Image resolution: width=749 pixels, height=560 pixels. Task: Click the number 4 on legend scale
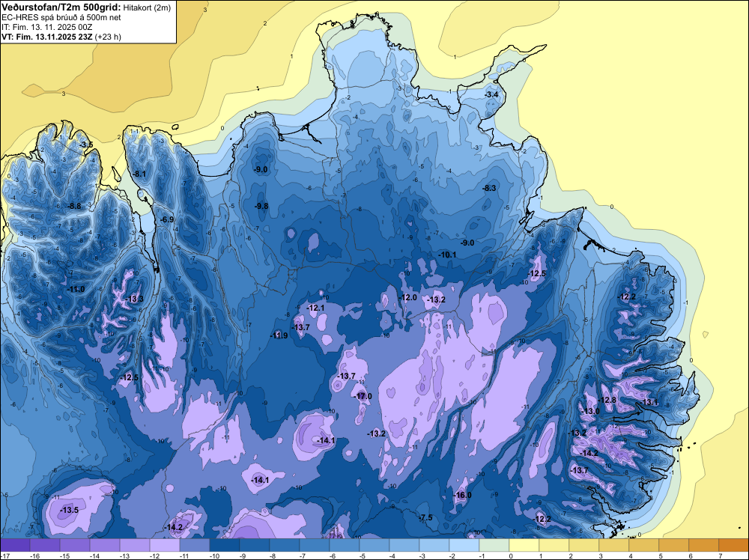click(x=631, y=556)
